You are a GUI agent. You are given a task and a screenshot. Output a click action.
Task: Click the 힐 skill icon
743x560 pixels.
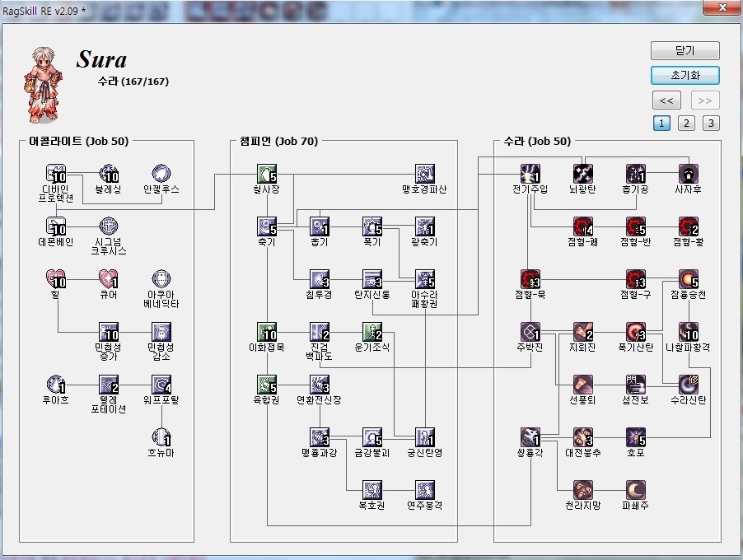(57, 279)
